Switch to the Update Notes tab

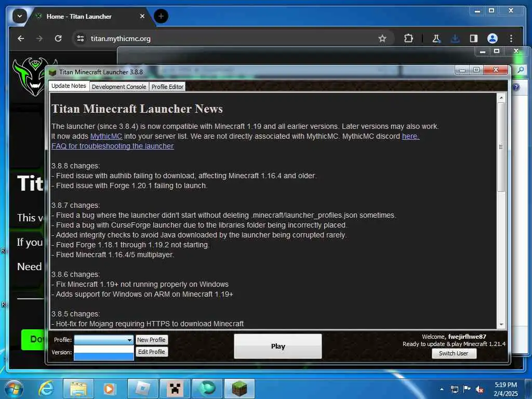tap(69, 86)
